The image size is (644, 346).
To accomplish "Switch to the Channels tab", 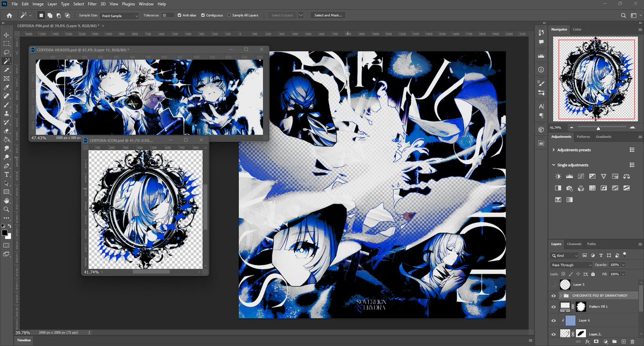I will pos(574,244).
